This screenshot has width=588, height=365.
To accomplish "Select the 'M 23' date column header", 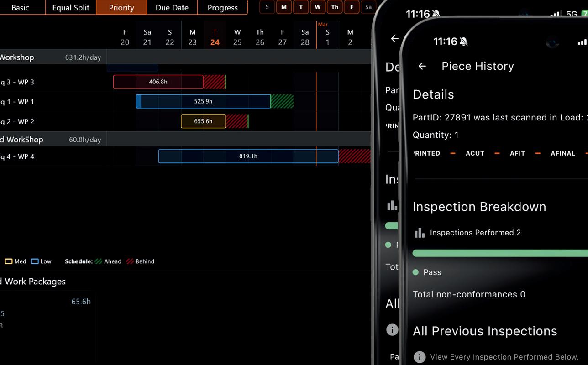I will [193, 37].
